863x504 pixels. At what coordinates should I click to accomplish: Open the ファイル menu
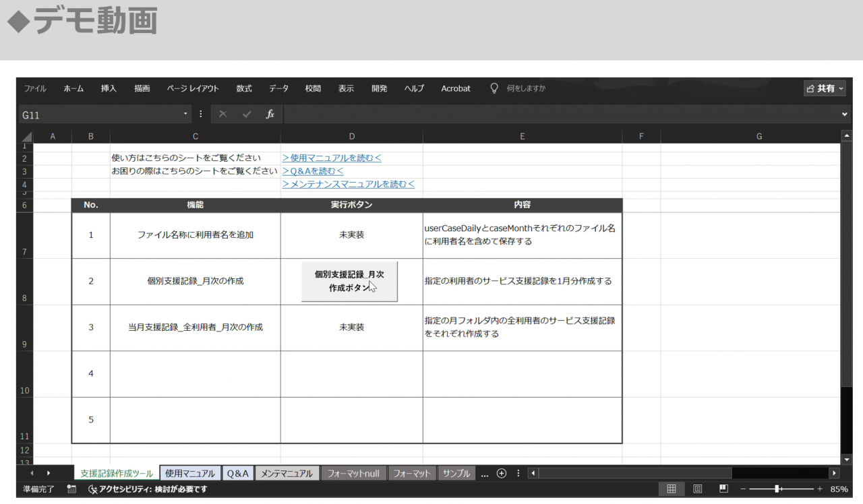tap(35, 88)
